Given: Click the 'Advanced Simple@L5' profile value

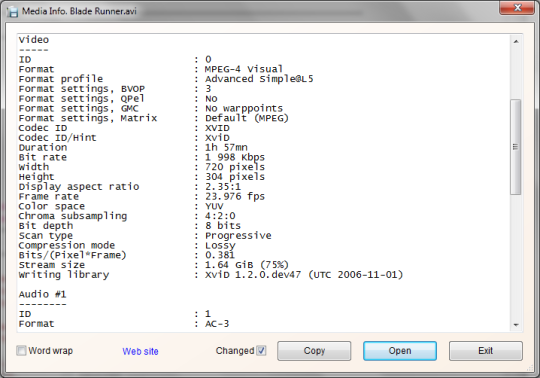Looking at the screenshot, I should [x=259, y=79].
